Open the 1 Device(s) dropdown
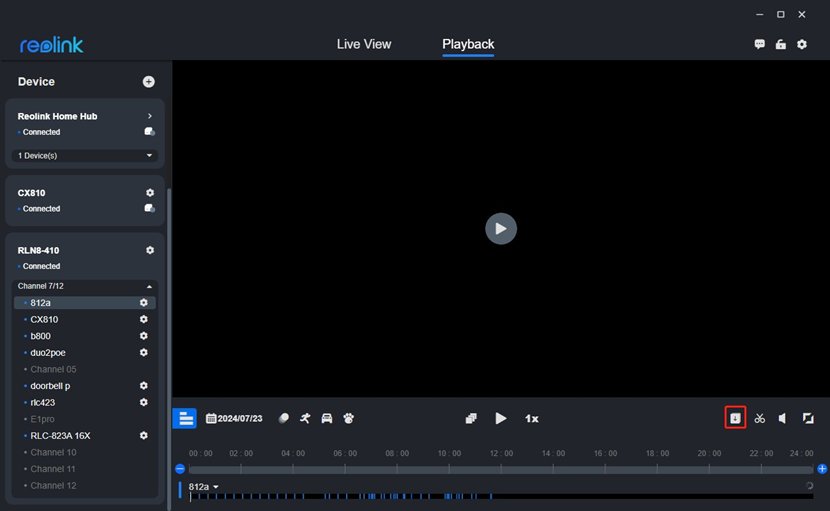Screen dimensions: 830x511 tap(85, 155)
